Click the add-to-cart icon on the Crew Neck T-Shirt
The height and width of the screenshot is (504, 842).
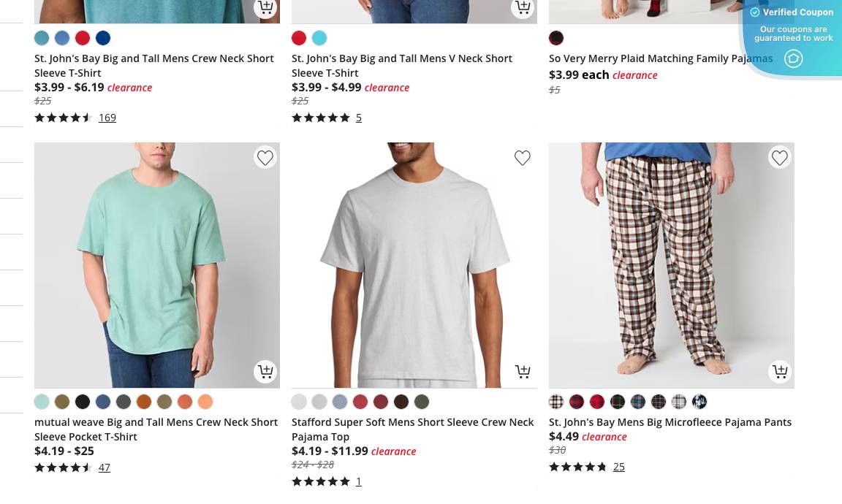266,7
